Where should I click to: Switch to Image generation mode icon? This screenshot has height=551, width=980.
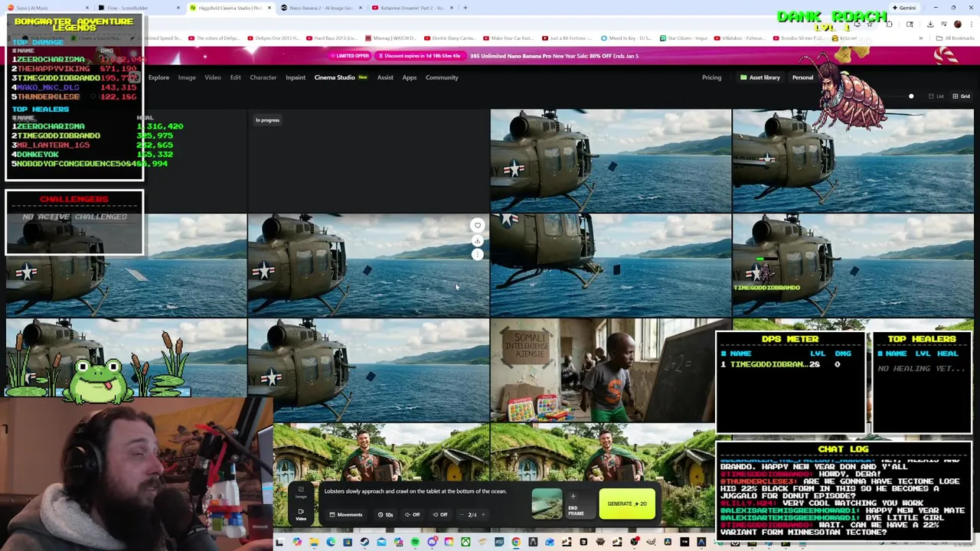(301, 493)
